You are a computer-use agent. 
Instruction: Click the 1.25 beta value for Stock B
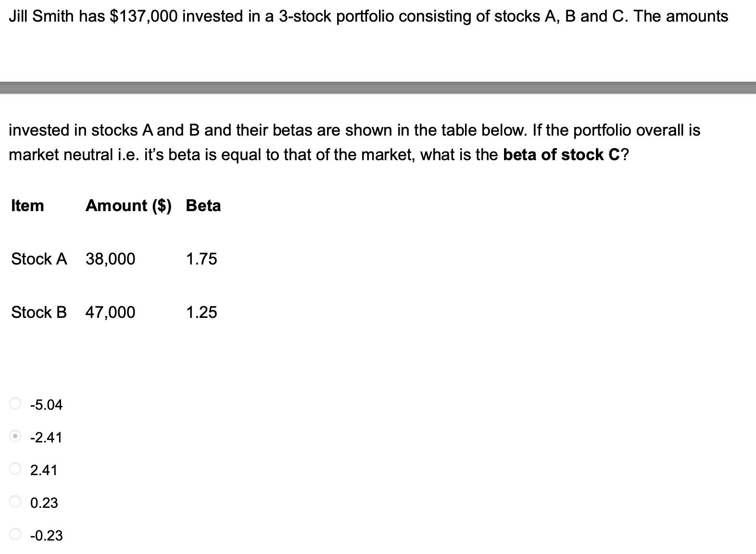pos(202,313)
